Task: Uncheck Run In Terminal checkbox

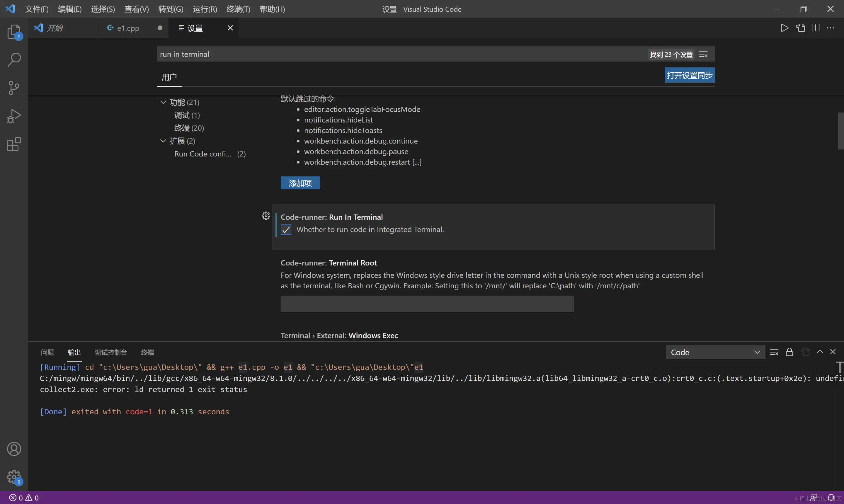Action: (286, 230)
